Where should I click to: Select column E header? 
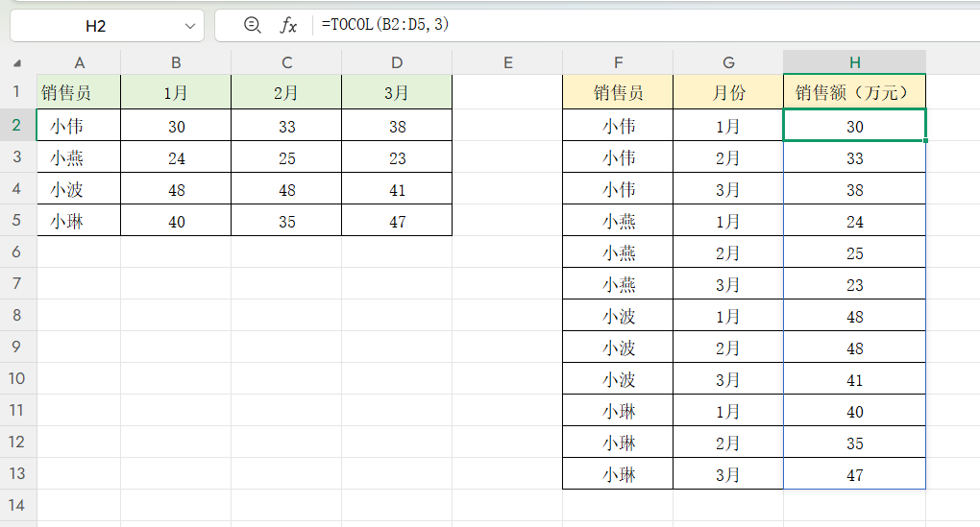coord(507,63)
